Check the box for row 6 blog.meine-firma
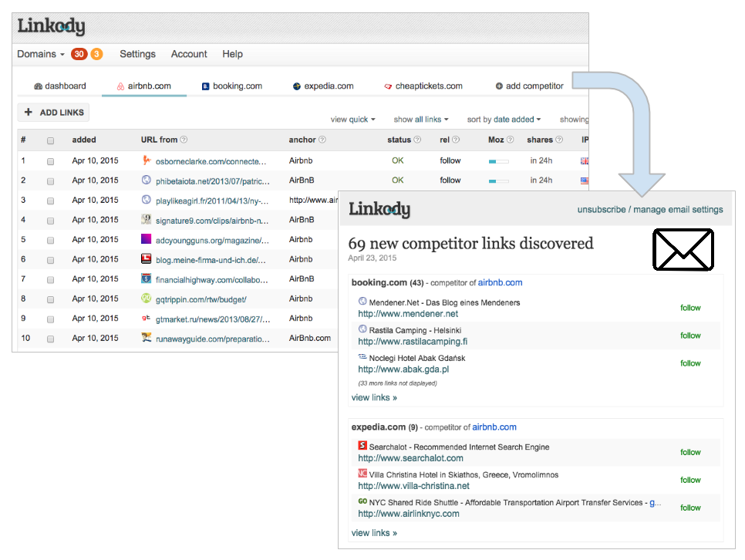Image resolution: width=745 pixels, height=560 pixels. (x=50, y=260)
